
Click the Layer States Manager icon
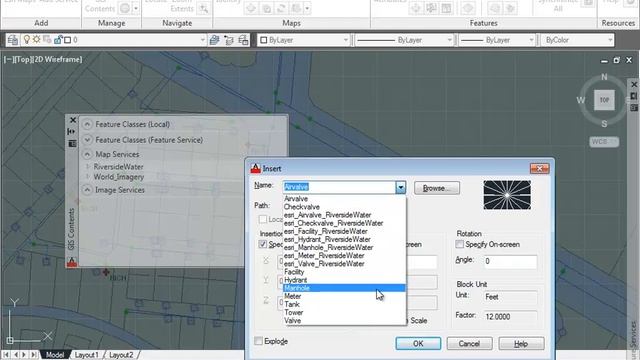click(243, 40)
